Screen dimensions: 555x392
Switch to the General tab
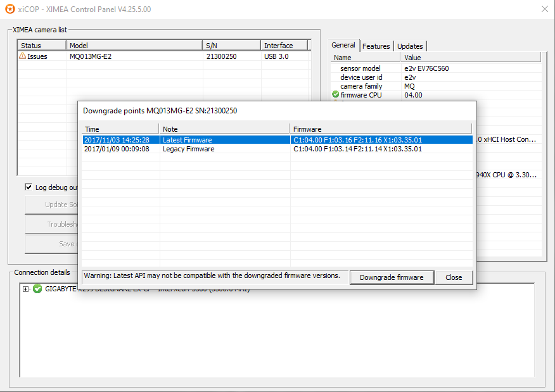point(343,46)
